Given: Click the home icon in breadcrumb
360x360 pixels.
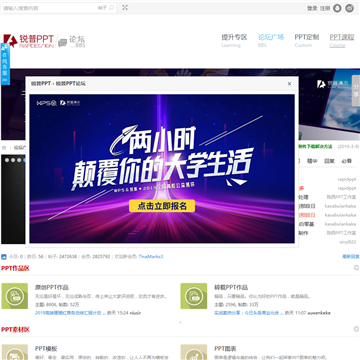Looking at the screenshot, I should click(4, 147).
